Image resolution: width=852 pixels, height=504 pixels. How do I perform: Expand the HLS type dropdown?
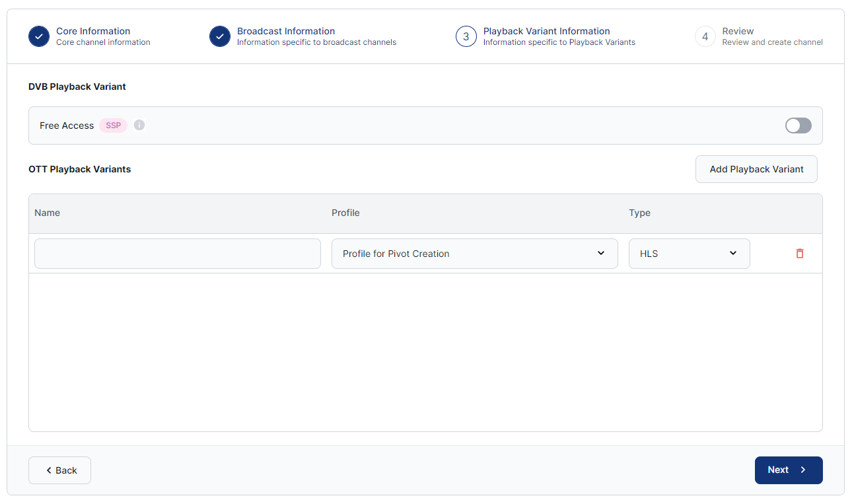pos(689,254)
